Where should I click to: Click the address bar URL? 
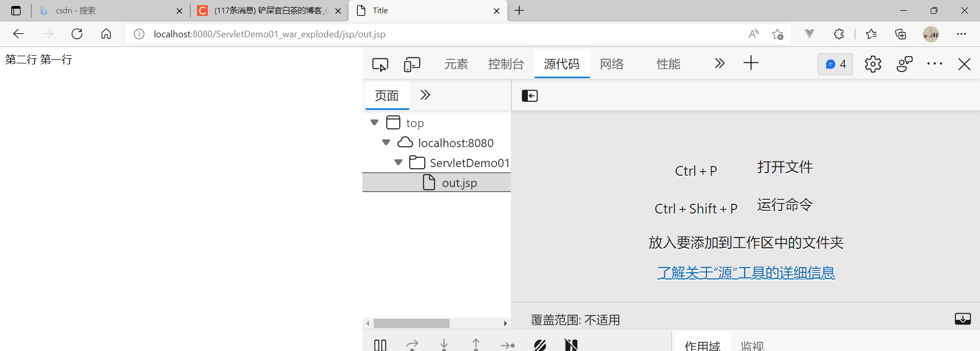pos(269,34)
